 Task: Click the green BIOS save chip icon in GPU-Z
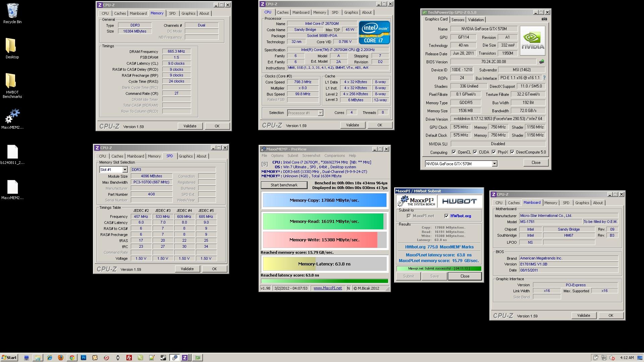(541, 62)
